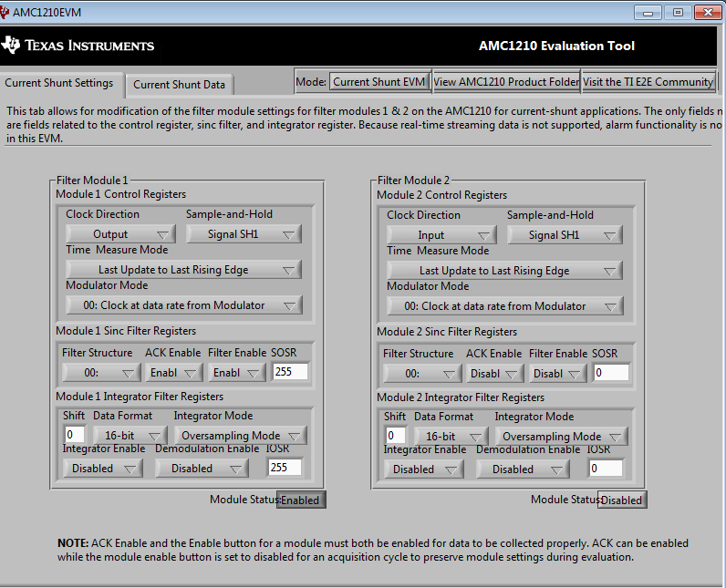Viewport: 726px width, 588px height.
Task: Expand Module 1 Modulator Mode dropdown
Action: (x=184, y=305)
